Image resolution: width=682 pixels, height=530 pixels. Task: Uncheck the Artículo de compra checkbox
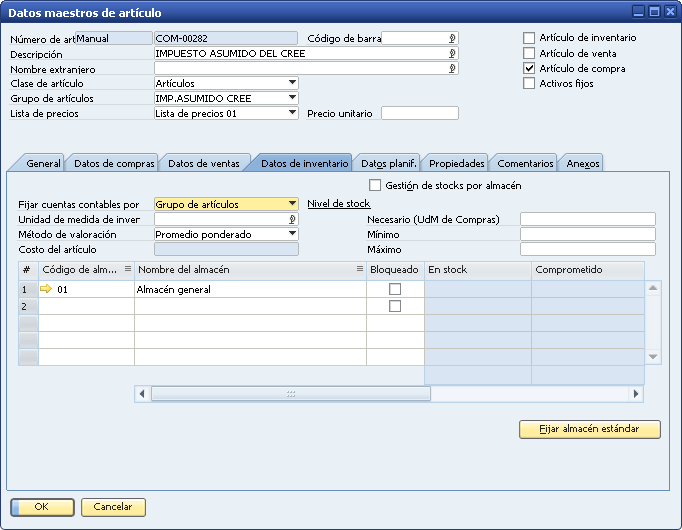click(530, 68)
